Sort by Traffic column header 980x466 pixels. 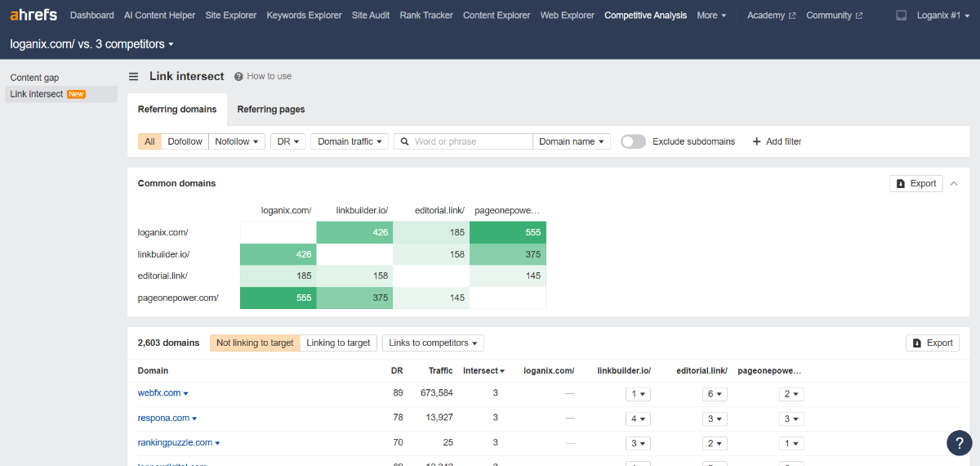(x=441, y=370)
